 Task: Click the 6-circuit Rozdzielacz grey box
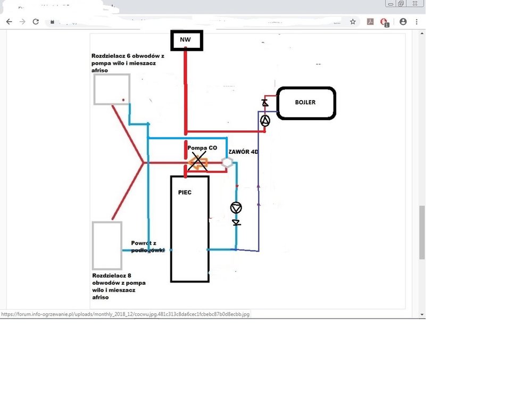click(112, 89)
